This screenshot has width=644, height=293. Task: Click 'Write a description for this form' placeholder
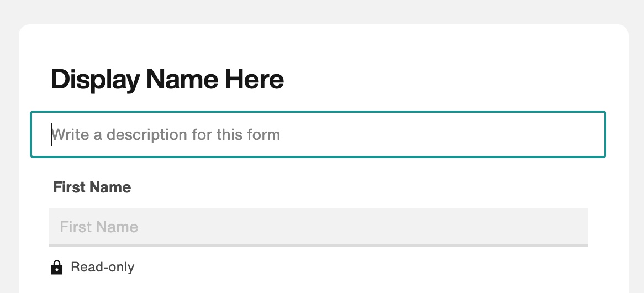tap(166, 134)
